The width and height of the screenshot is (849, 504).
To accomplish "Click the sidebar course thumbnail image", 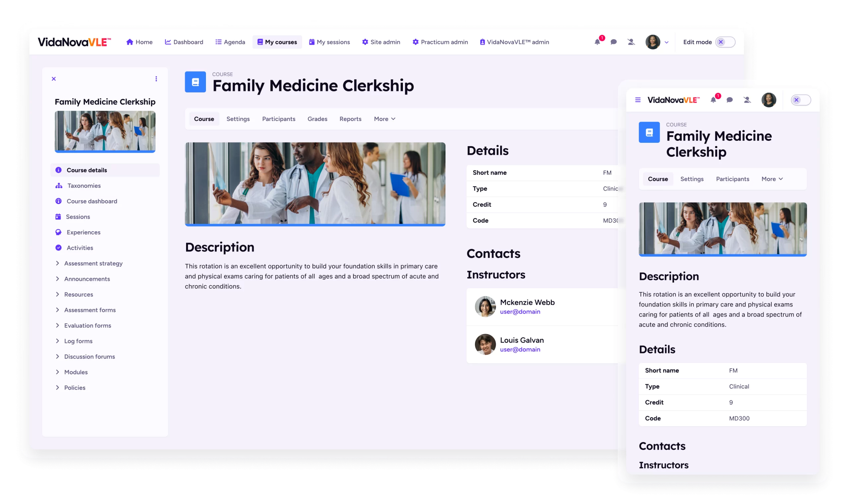I will [105, 132].
